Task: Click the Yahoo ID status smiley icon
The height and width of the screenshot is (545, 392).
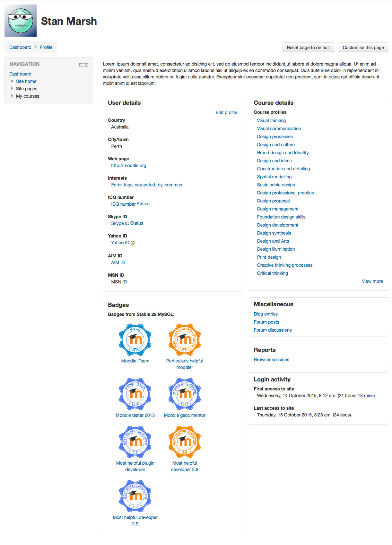Action: pos(133,243)
